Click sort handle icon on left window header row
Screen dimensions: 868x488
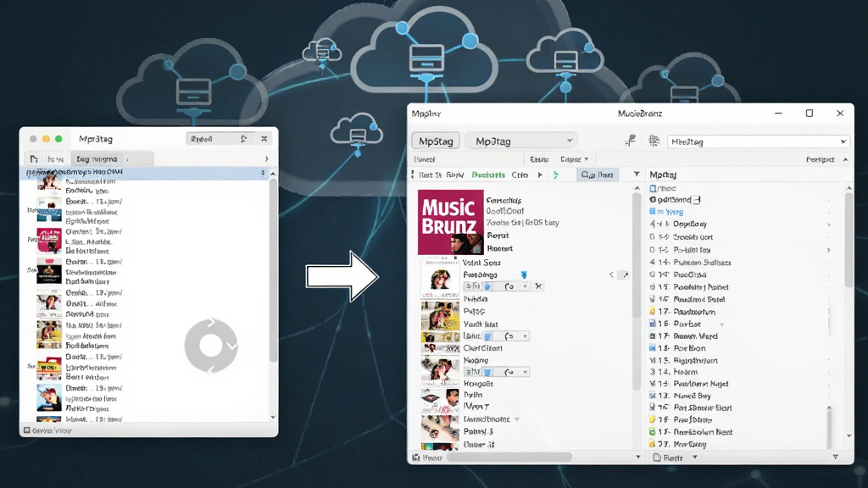coord(263,173)
